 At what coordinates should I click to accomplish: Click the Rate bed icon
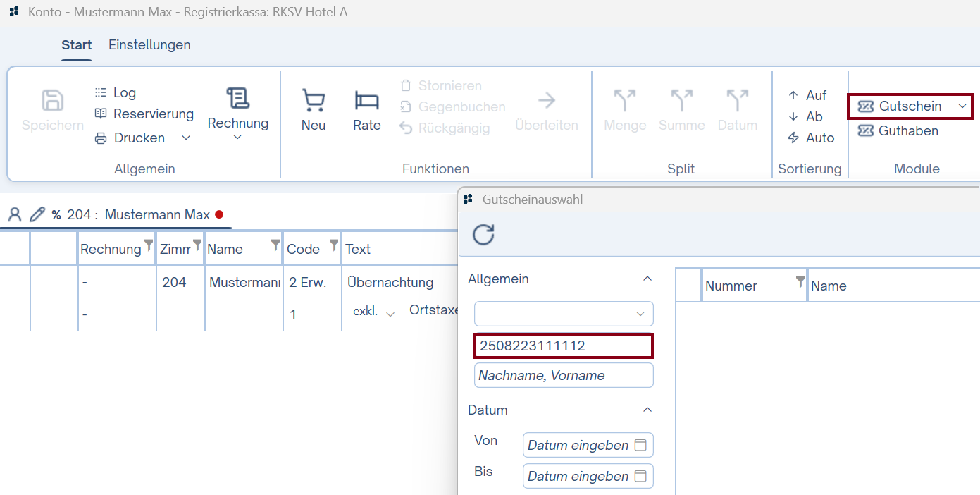(366, 102)
